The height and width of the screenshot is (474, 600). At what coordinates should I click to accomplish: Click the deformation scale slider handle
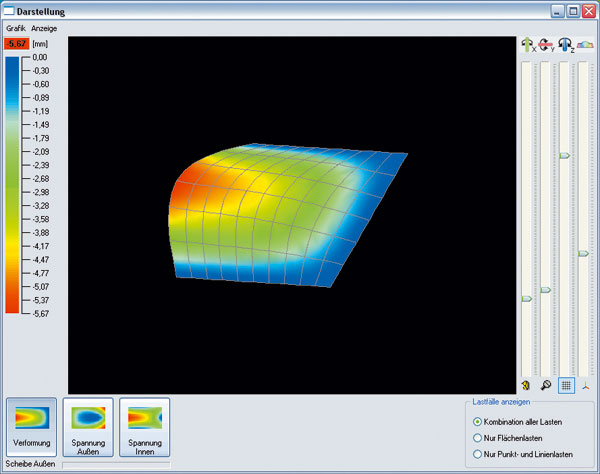584,253
